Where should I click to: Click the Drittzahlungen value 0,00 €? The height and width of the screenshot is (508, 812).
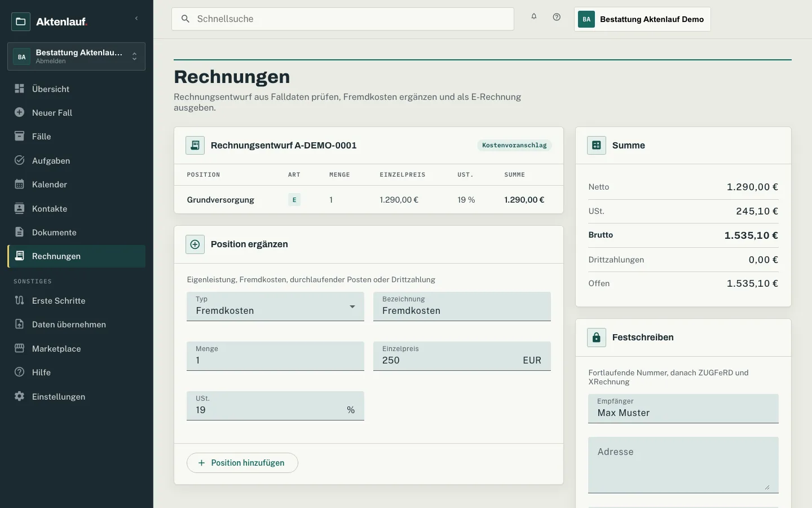(x=764, y=260)
